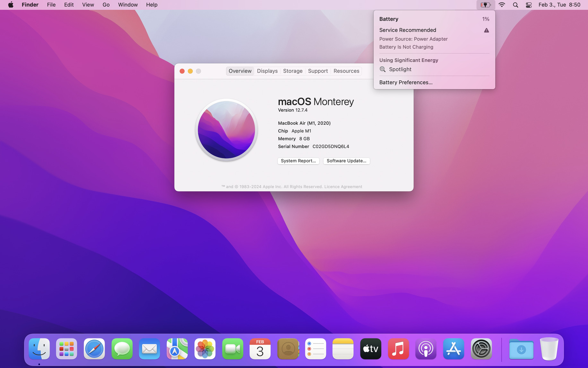588x368 pixels.
Task: Open the View menu
Action: tap(88, 5)
